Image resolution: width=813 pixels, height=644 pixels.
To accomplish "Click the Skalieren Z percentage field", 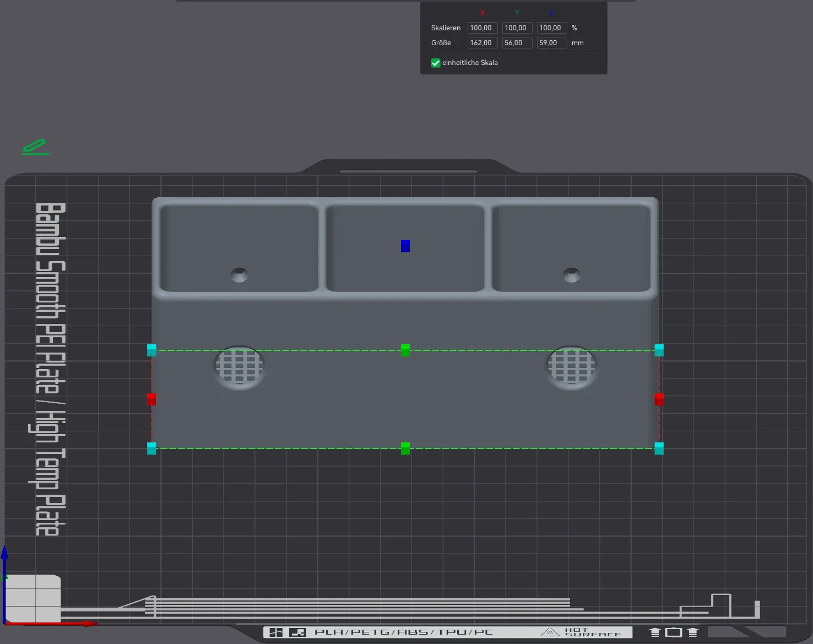I will [552, 28].
